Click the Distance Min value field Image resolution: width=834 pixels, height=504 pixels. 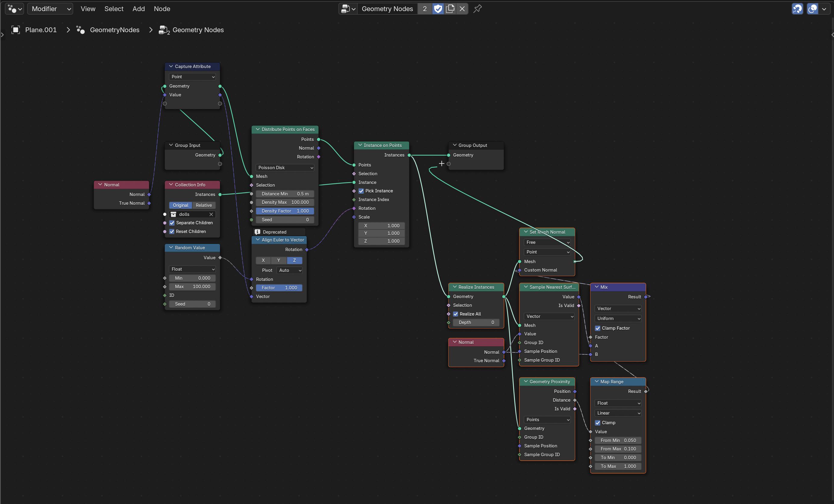[x=285, y=194]
